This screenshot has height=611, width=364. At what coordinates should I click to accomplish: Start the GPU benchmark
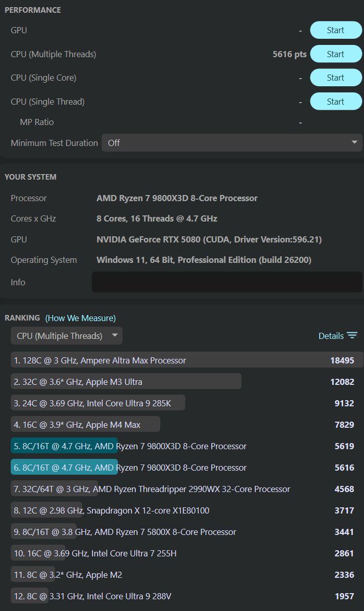coord(336,30)
